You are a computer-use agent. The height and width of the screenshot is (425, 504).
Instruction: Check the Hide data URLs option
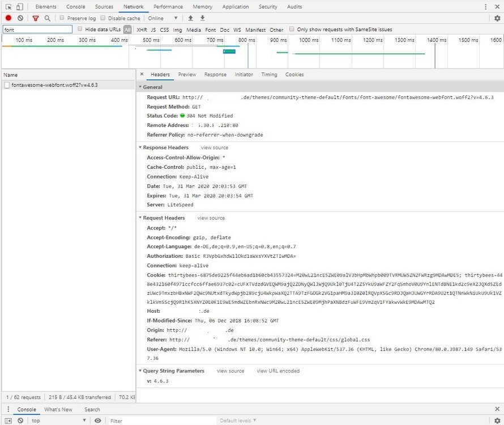(80, 29)
